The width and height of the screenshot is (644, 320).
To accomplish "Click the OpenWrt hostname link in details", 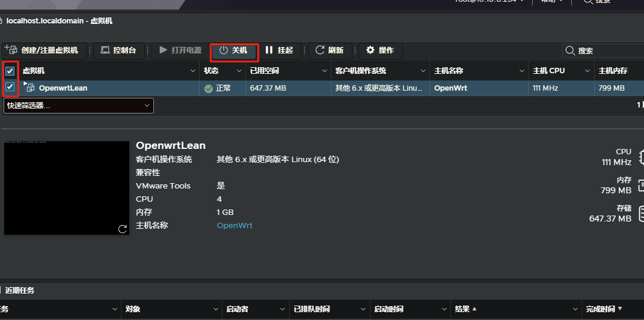I will (235, 226).
